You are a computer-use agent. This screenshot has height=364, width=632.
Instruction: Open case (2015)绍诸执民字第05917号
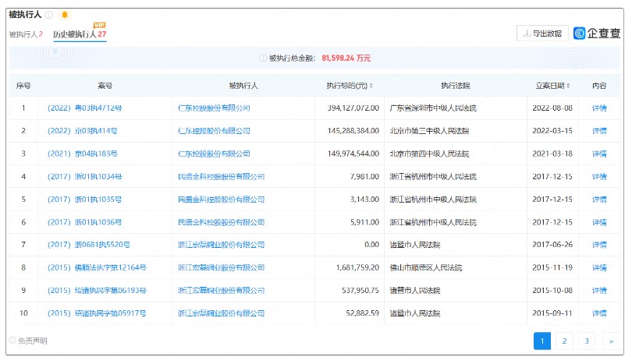click(x=97, y=313)
